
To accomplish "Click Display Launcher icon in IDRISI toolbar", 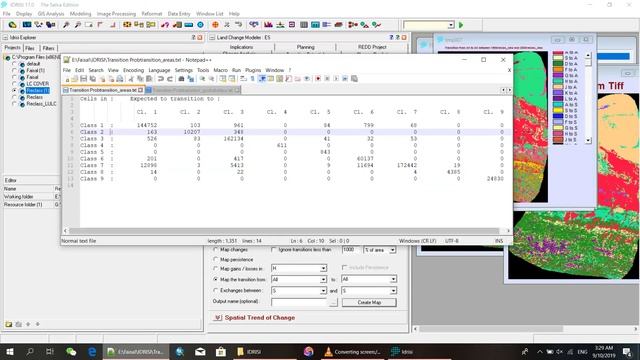I will [27, 25].
